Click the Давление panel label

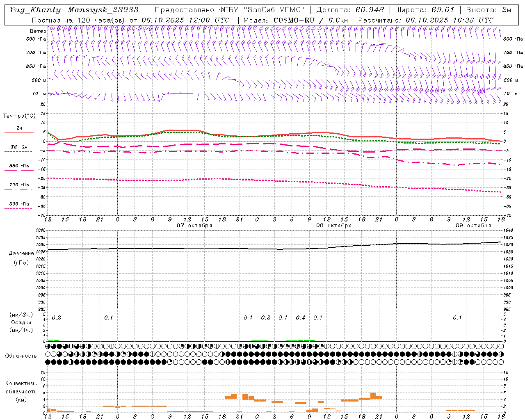coord(21,253)
